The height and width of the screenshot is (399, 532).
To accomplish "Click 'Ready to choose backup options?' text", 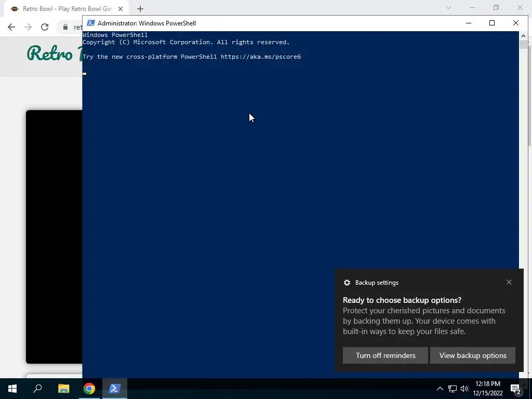I will coord(402,300).
